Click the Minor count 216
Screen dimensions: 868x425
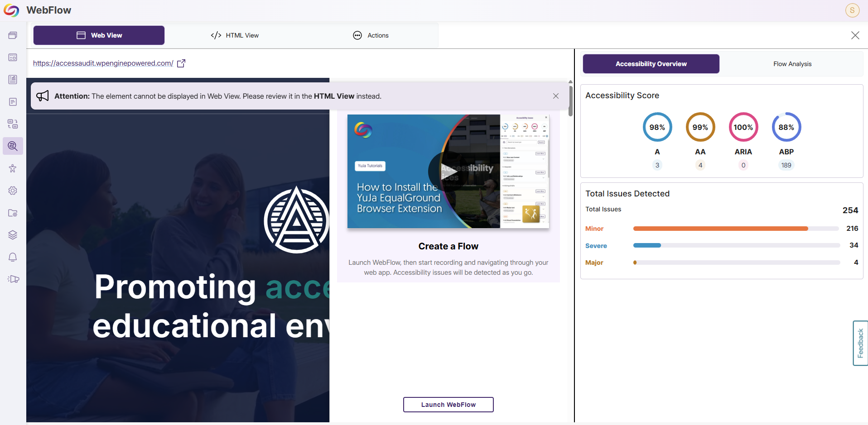click(852, 229)
